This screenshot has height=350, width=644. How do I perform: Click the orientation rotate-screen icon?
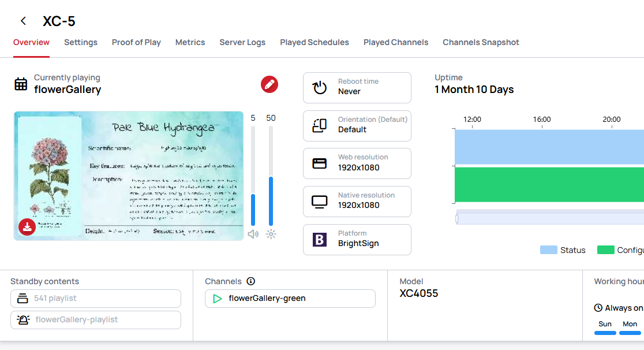pyautogui.click(x=320, y=125)
